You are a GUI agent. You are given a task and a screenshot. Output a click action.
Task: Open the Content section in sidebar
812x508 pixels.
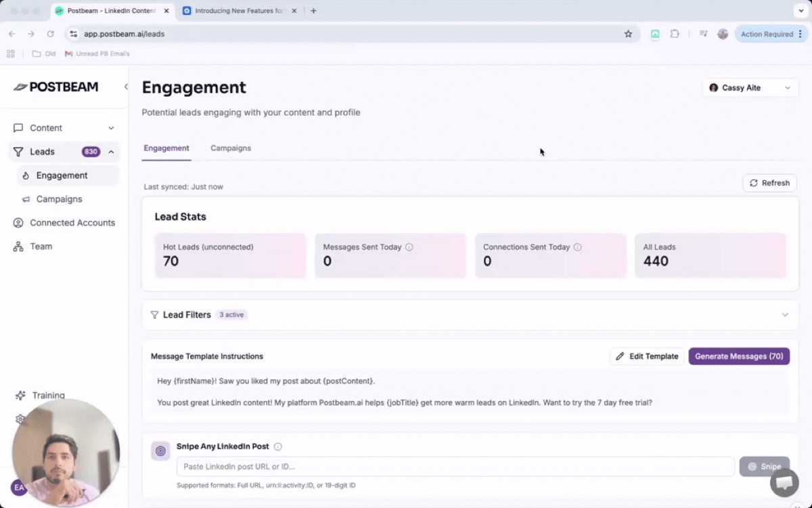click(64, 128)
